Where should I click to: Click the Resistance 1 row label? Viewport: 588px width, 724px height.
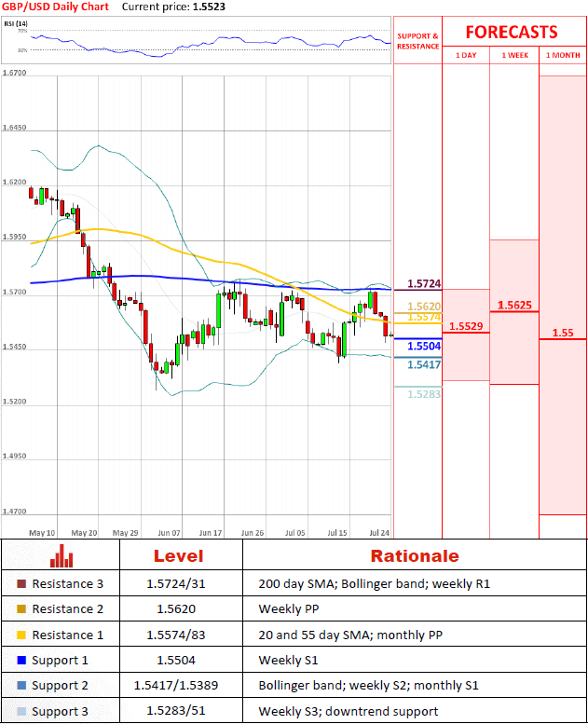click(68, 635)
